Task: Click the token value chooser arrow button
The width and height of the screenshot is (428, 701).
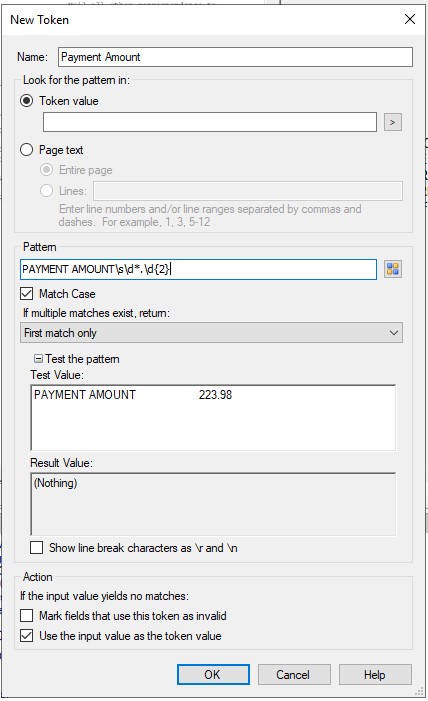Action: [x=393, y=122]
